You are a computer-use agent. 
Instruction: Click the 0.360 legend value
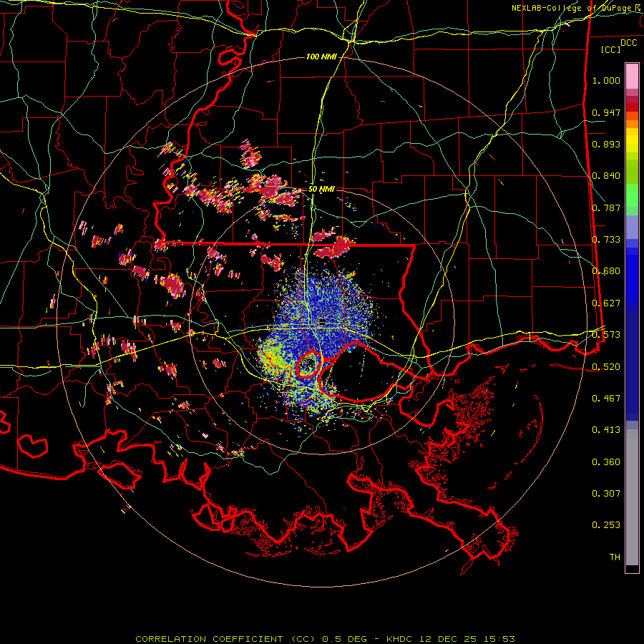click(606, 462)
